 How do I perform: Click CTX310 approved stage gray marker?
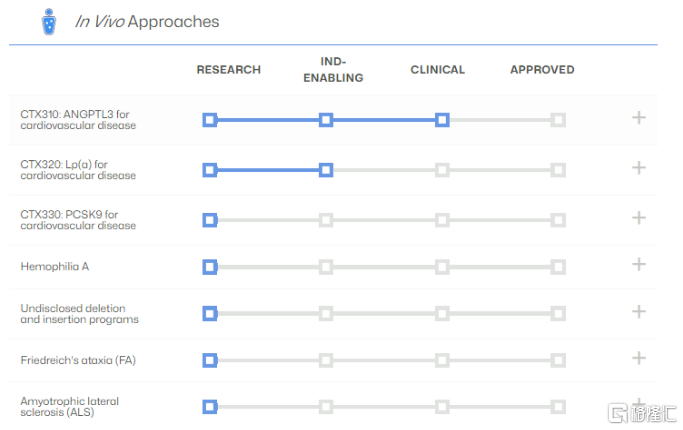[558, 120]
